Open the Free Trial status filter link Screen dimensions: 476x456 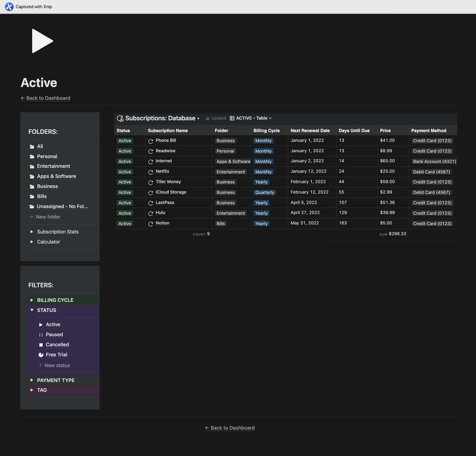[56, 355]
